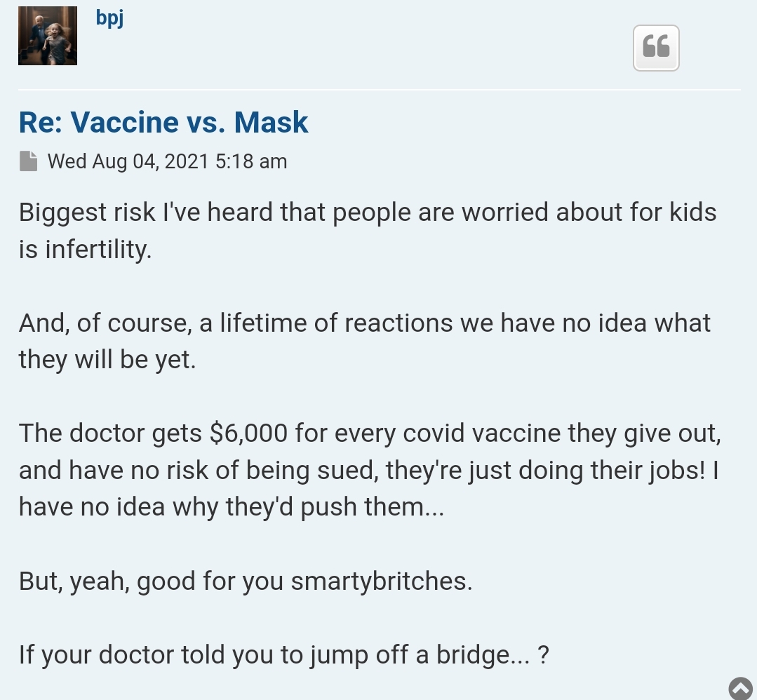
Task: Click the scroll-to-top arrow icon
Action: pos(741,689)
